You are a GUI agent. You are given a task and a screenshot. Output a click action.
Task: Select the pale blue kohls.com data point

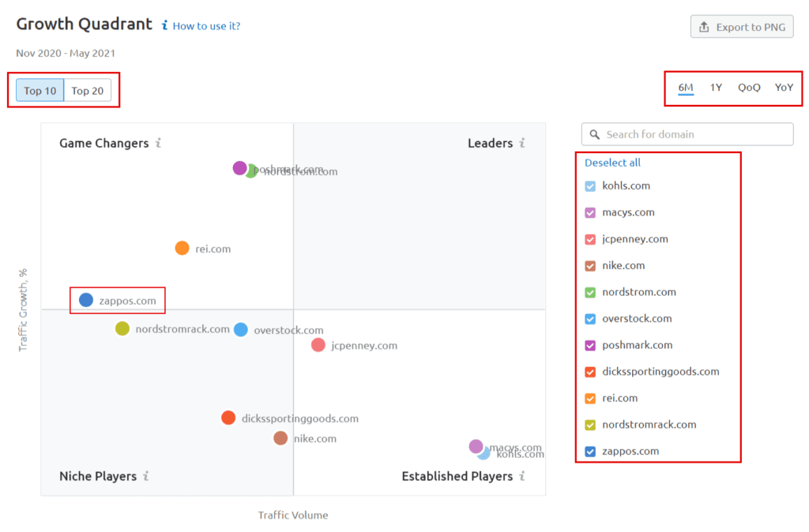coord(484,453)
